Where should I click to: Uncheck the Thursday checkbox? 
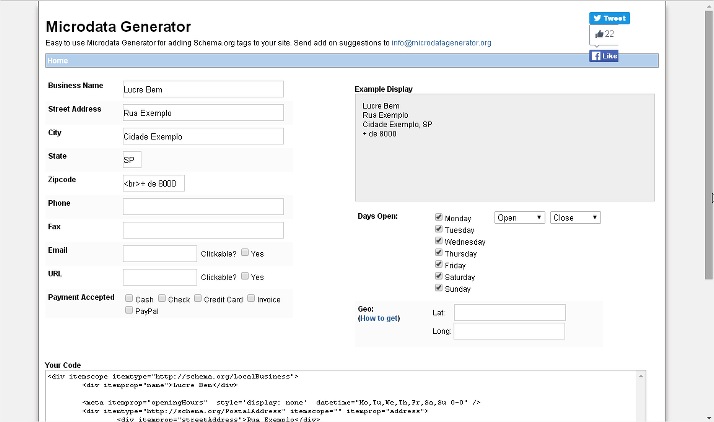click(439, 253)
